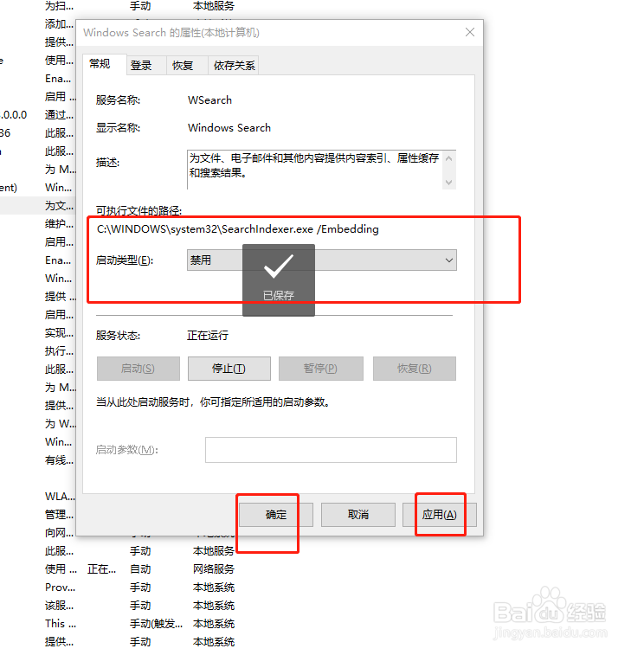
Task: Select the 有线... service row in list
Action: [x=60, y=460]
